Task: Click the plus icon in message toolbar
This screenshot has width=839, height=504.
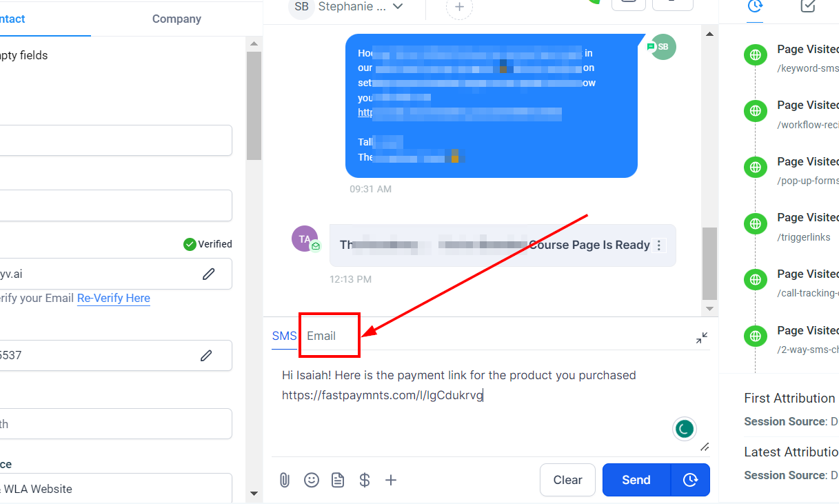Action: coord(391,480)
